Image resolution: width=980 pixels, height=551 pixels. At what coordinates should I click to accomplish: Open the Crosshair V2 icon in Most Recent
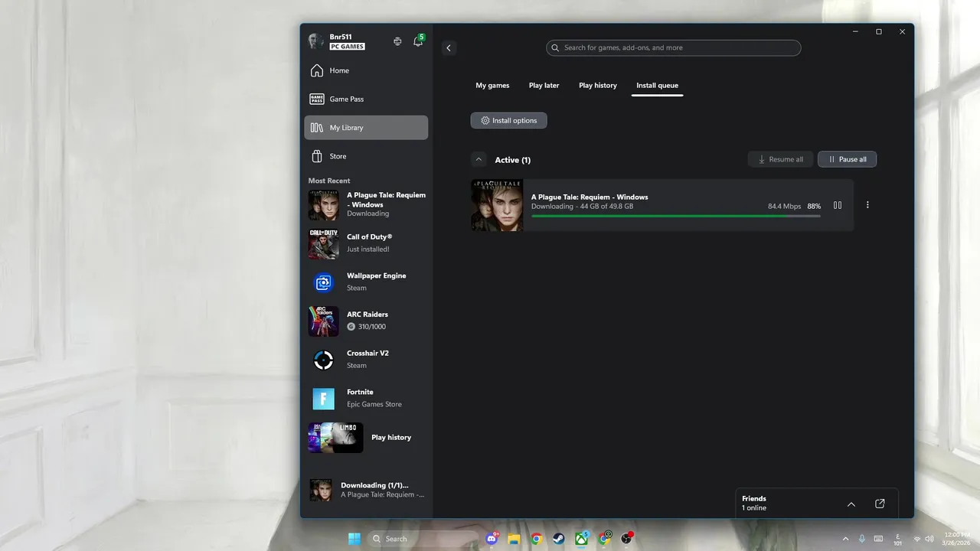coord(323,360)
